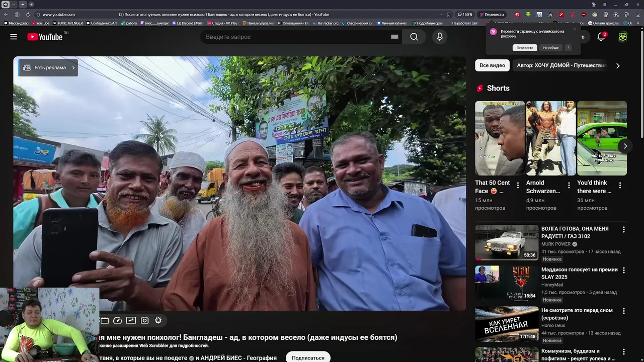
Task: Open the tab list dropdown chevron
Action: [14, 5]
